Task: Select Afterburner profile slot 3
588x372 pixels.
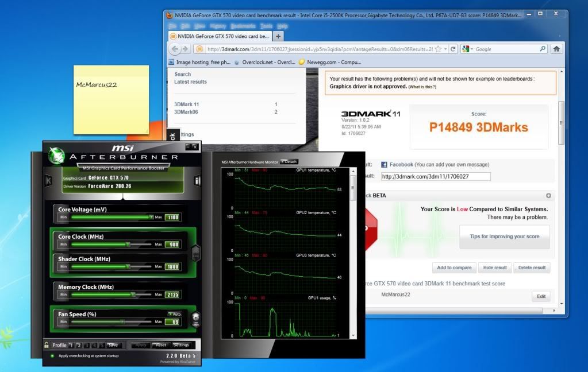Action: pos(87,345)
